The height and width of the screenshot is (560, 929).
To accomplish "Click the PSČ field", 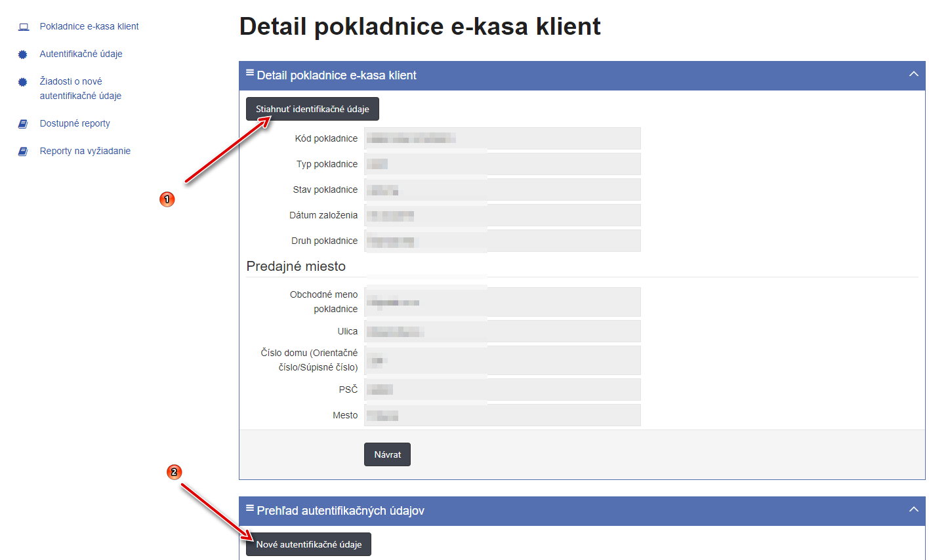I will tap(502, 390).
